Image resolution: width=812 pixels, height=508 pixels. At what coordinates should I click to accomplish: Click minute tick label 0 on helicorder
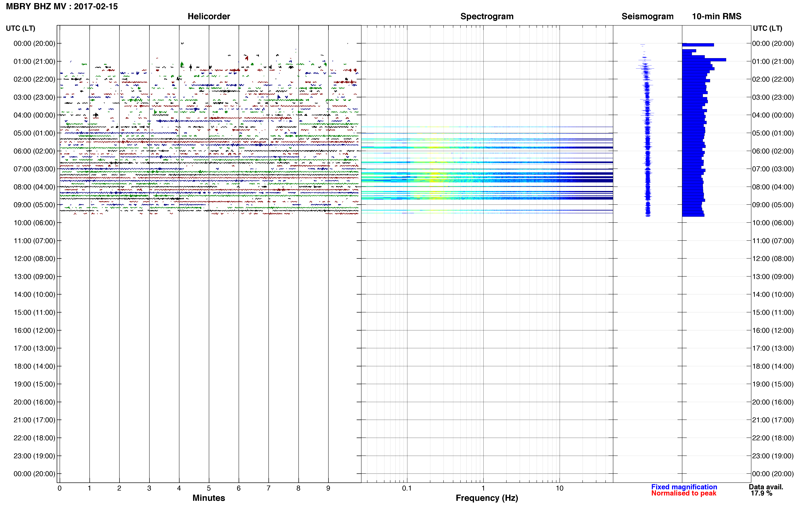tap(59, 488)
